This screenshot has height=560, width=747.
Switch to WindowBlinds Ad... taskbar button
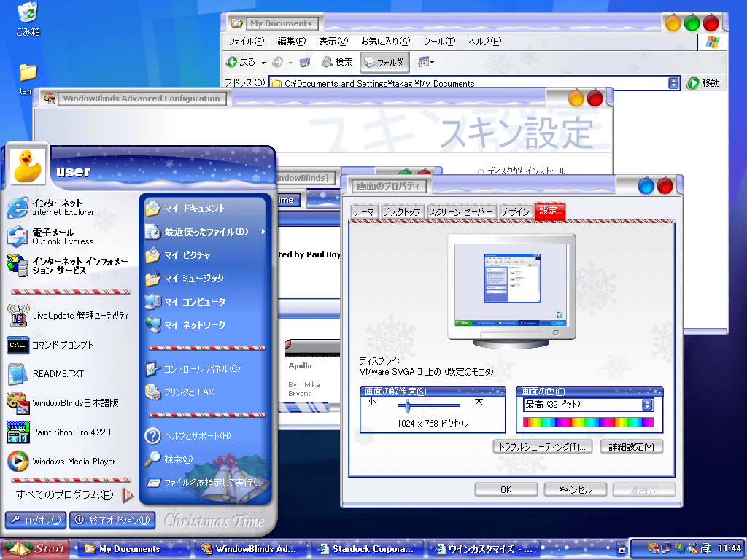point(249,549)
